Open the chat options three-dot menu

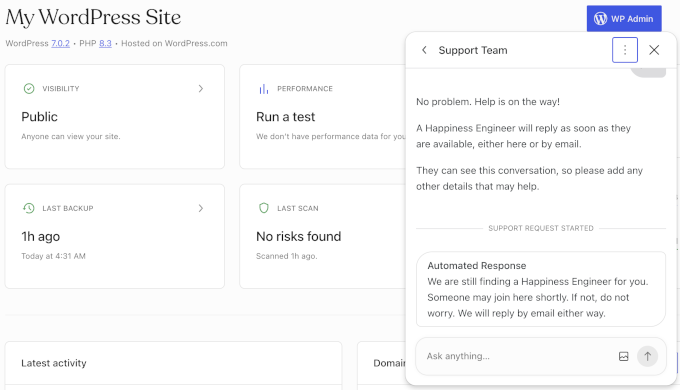624,50
